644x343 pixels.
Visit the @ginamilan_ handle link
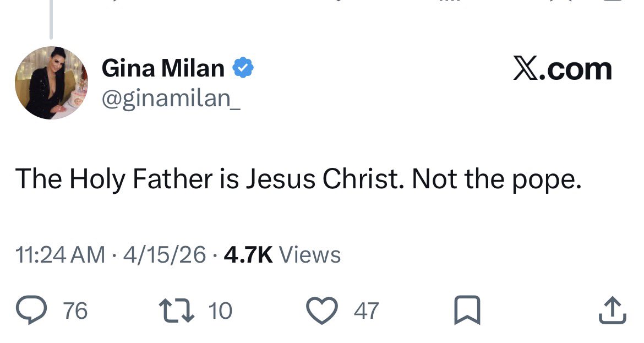171,98
